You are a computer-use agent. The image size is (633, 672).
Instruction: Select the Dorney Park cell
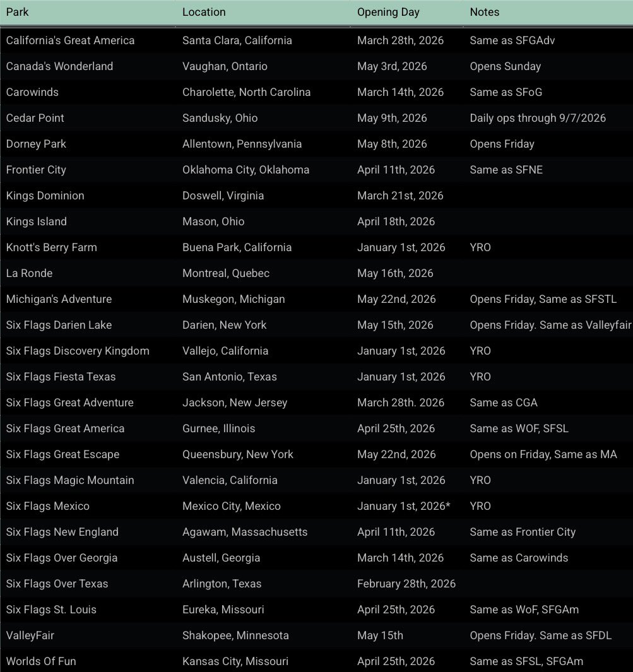36,144
